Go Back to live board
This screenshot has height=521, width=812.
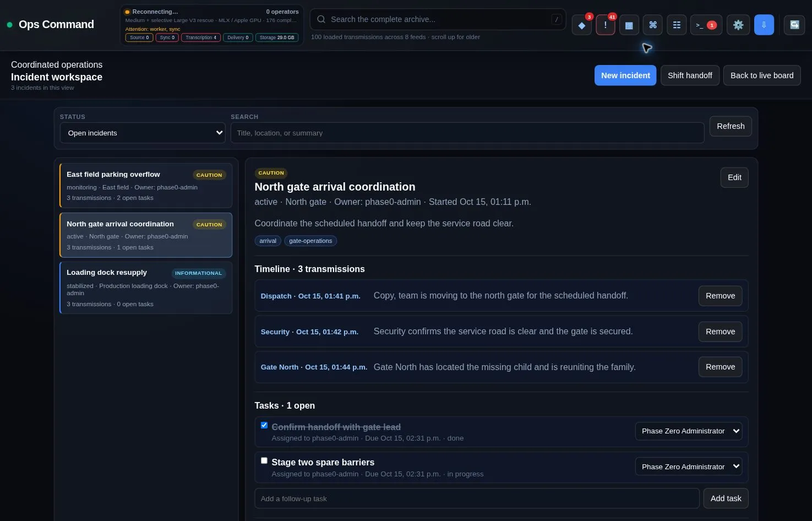pyautogui.click(x=762, y=75)
